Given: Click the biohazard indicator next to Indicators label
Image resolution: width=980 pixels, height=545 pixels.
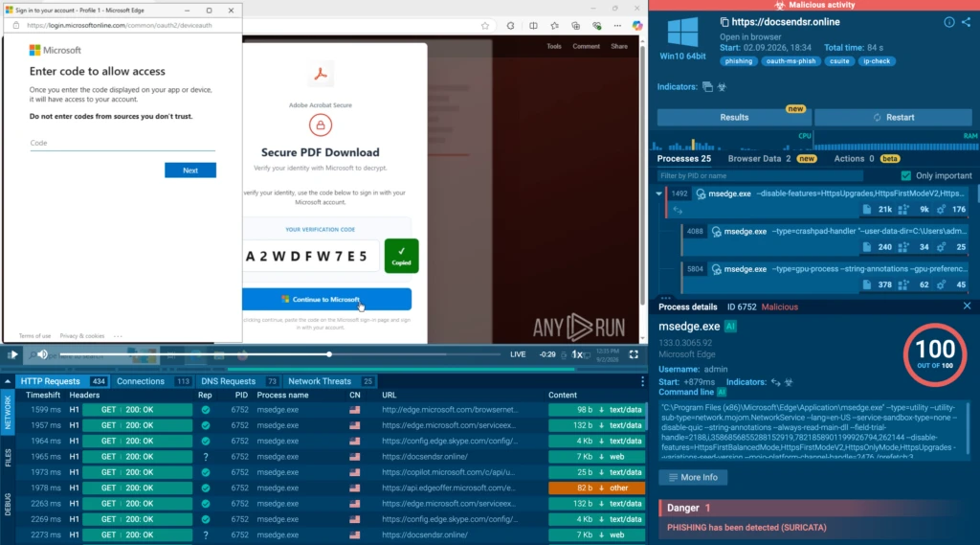Looking at the screenshot, I should (722, 87).
